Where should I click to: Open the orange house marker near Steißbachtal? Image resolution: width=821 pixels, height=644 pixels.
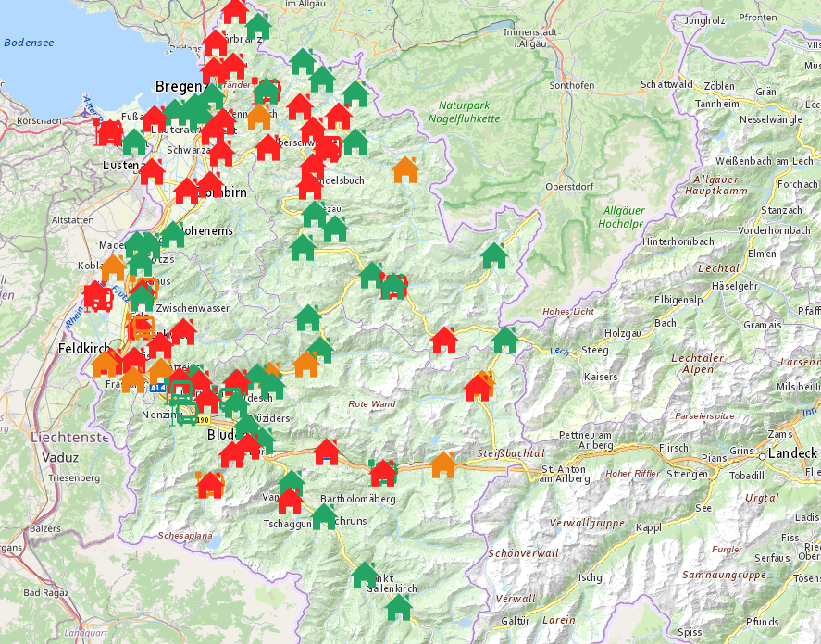(x=443, y=464)
